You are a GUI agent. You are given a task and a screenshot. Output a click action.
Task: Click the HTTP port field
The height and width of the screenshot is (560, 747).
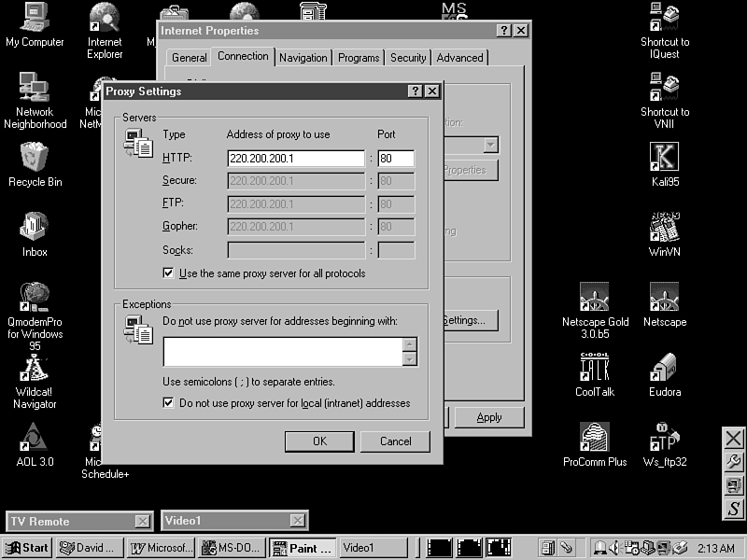click(396, 159)
